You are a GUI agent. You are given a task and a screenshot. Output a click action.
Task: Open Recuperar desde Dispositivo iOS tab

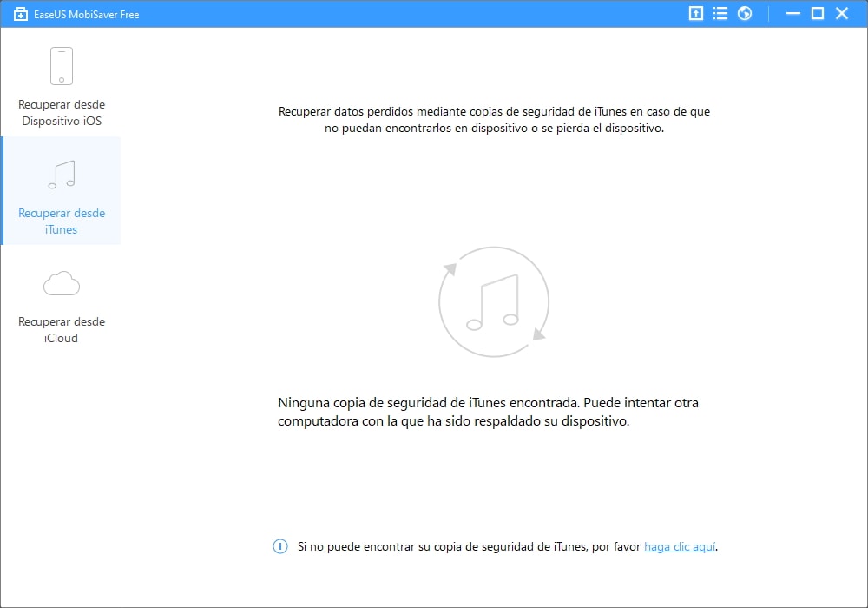[62, 83]
